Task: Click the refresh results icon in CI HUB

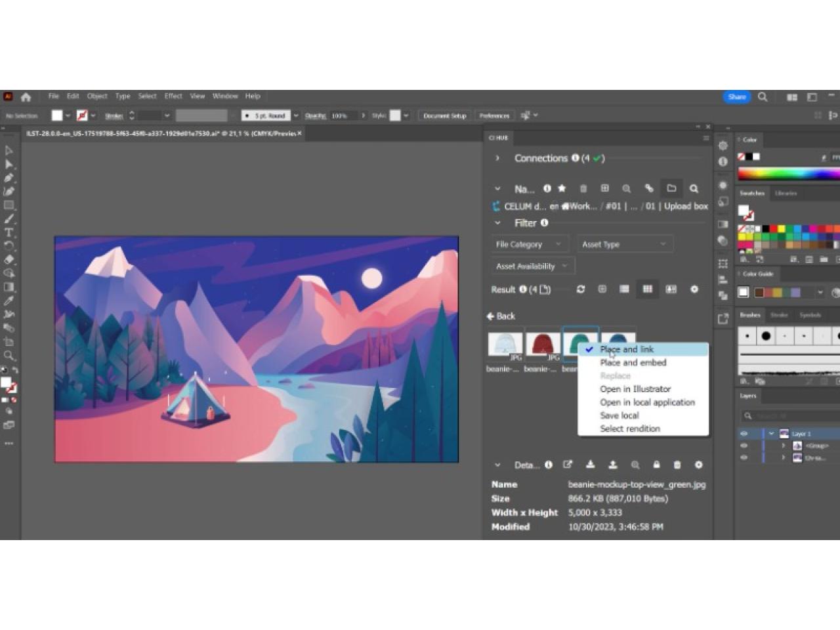Action: [580, 289]
